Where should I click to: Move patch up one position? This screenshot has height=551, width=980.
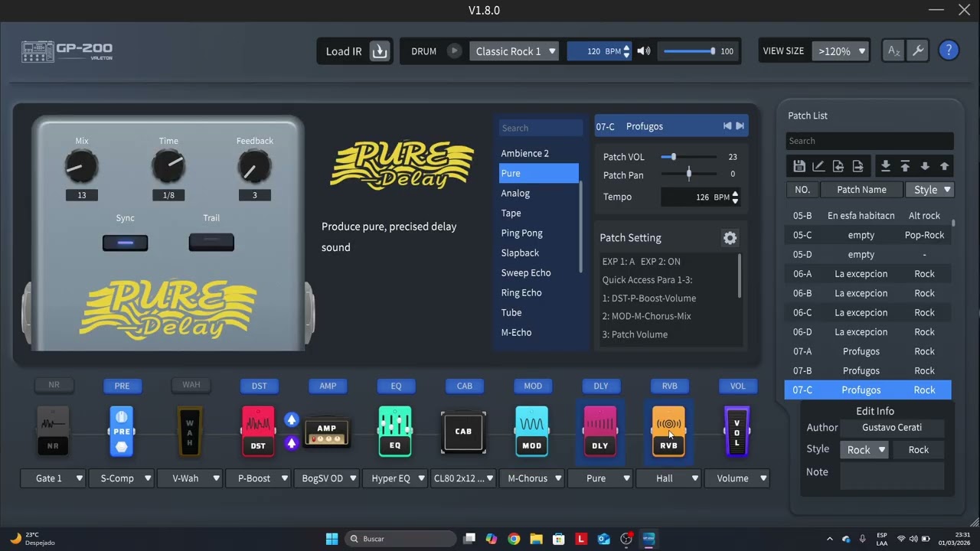pos(944,166)
